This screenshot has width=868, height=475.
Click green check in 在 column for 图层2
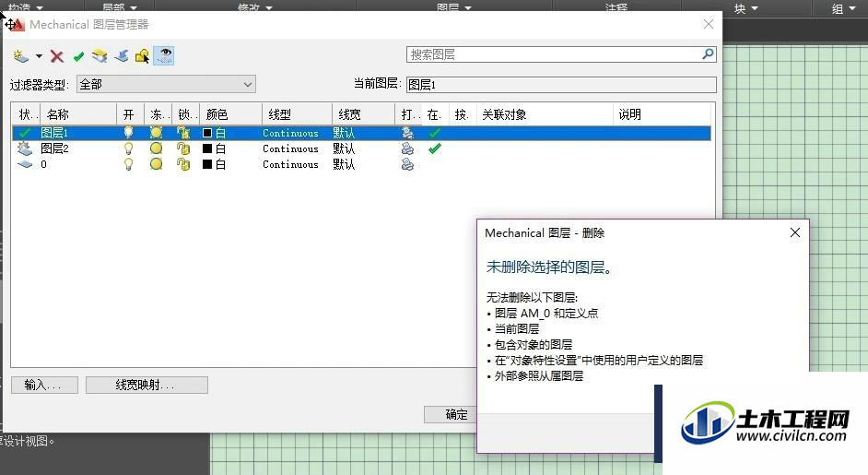click(435, 148)
